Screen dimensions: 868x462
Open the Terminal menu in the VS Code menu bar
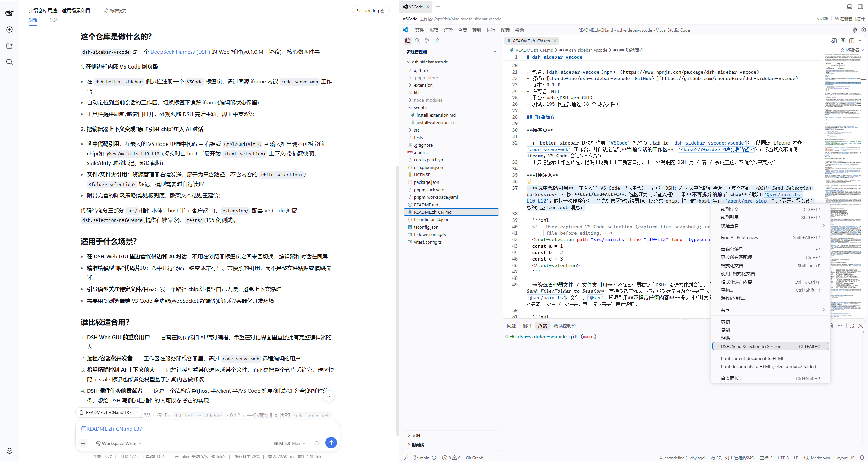pos(505,30)
